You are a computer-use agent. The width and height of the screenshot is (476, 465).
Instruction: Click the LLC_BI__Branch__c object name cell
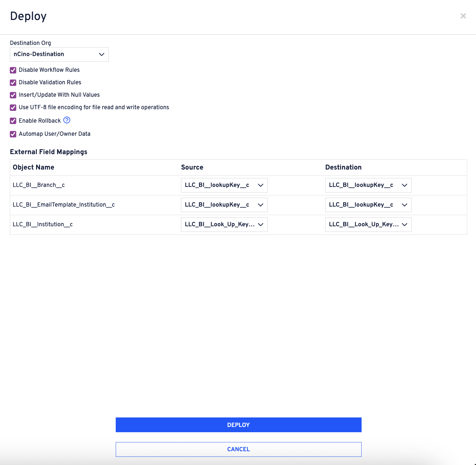[x=39, y=185]
